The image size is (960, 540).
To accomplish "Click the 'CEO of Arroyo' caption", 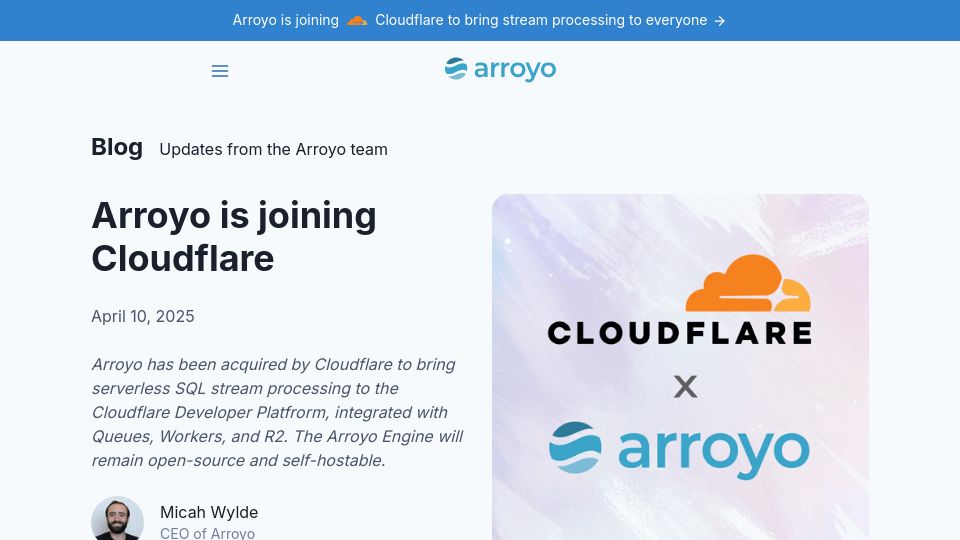I will pos(207,533).
